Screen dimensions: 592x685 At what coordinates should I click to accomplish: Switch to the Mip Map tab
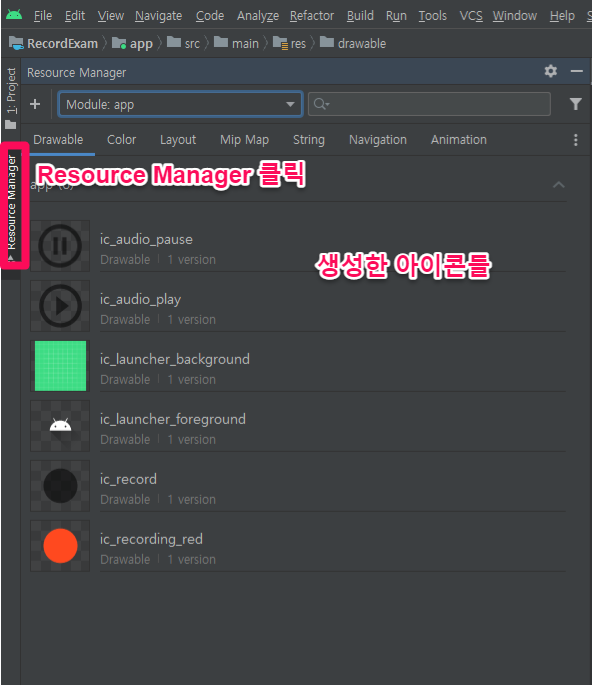pyautogui.click(x=244, y=140)
